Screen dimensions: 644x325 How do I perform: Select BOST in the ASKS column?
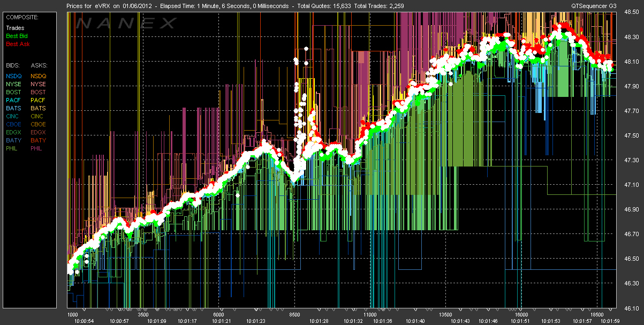[39, 92]
